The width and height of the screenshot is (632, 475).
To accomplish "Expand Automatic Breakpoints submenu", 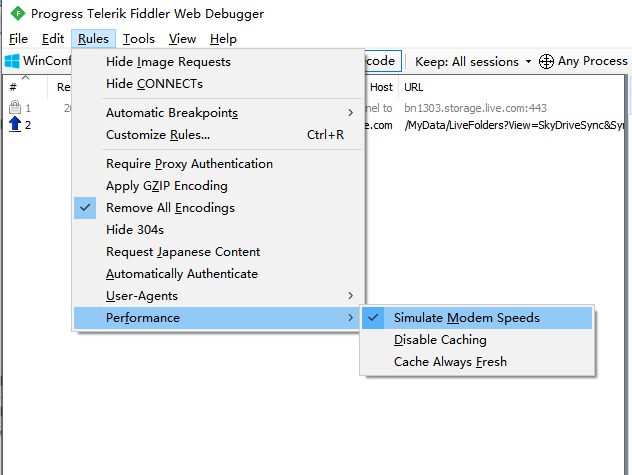I will click(218, 112).
